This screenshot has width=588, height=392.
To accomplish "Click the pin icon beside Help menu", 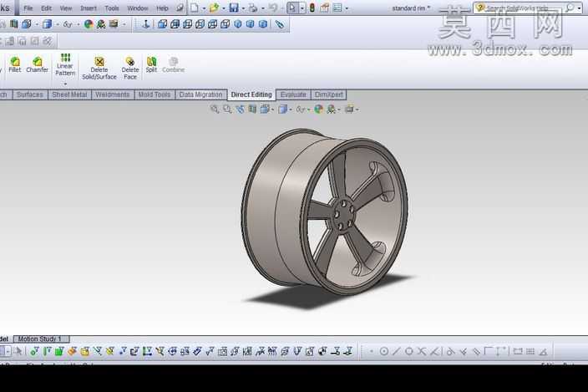I will [180, 8].
